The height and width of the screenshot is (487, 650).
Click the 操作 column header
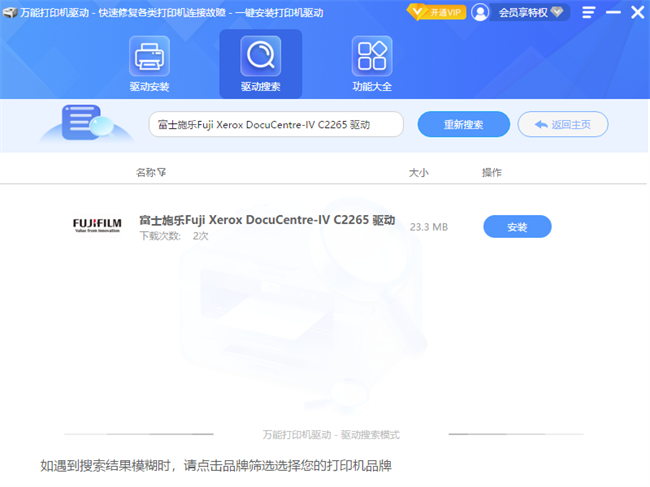point(491,173)
